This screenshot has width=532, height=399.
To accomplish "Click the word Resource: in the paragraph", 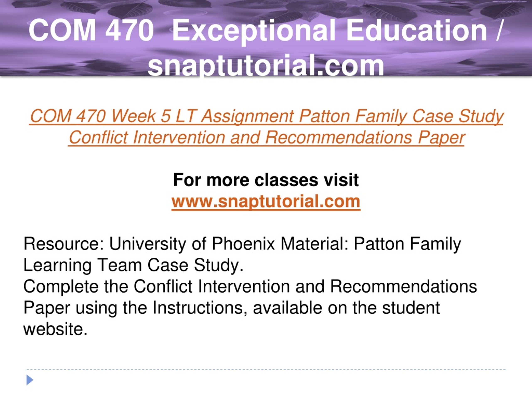I will [64, 244].
